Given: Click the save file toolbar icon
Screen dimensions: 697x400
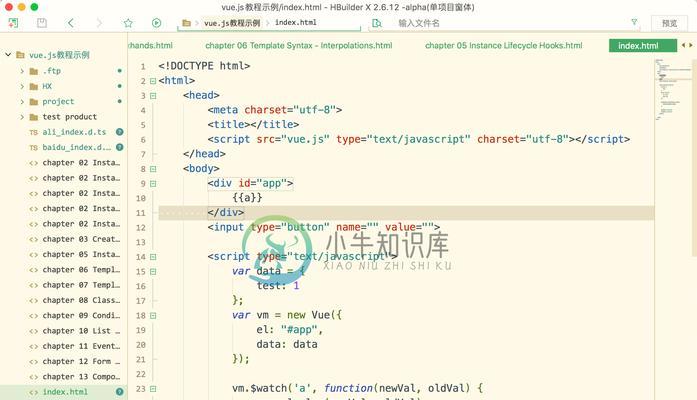Looking at the screenshot, I should tap(42, 23).
